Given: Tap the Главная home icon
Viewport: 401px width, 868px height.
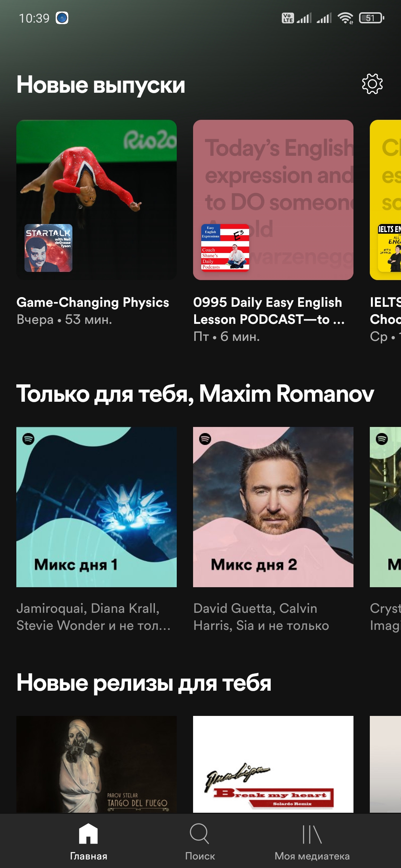Looking at the screenshot, I should 88,834.
